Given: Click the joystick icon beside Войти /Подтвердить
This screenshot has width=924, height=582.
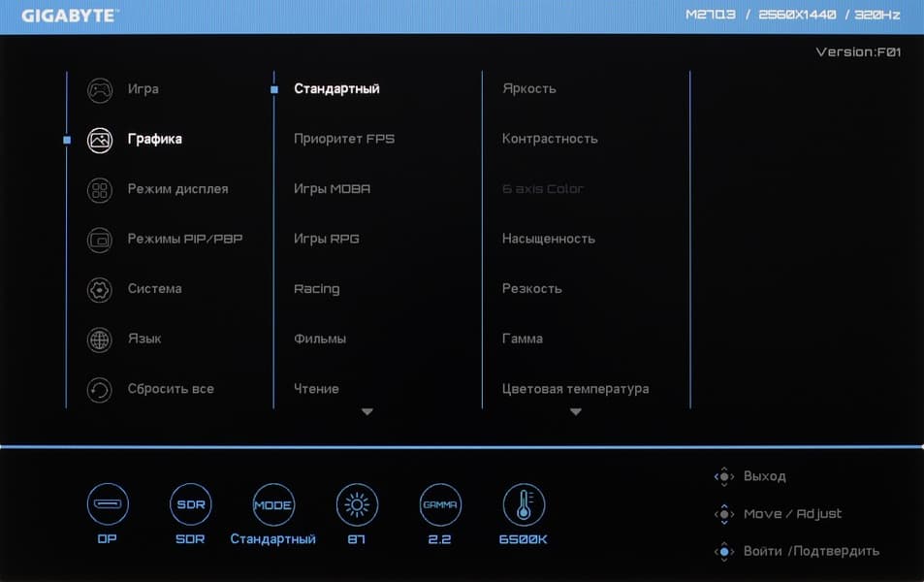Looking at the screenshot, I should tap(724, 552).
